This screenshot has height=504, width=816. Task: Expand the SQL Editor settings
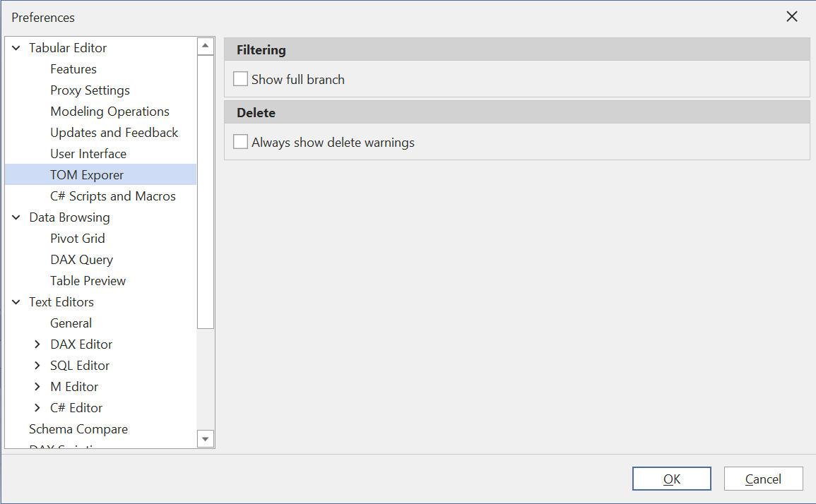(x=37, y=365)
